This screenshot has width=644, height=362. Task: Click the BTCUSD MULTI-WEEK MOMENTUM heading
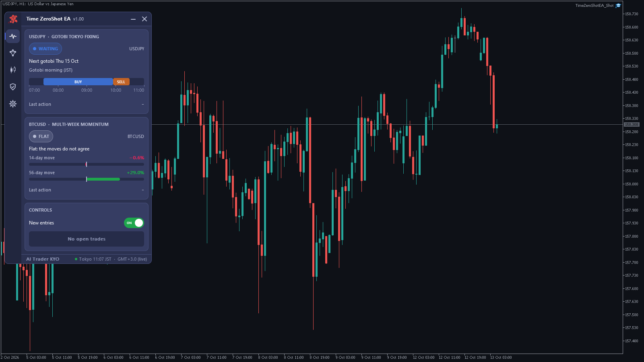click(69, 124)
